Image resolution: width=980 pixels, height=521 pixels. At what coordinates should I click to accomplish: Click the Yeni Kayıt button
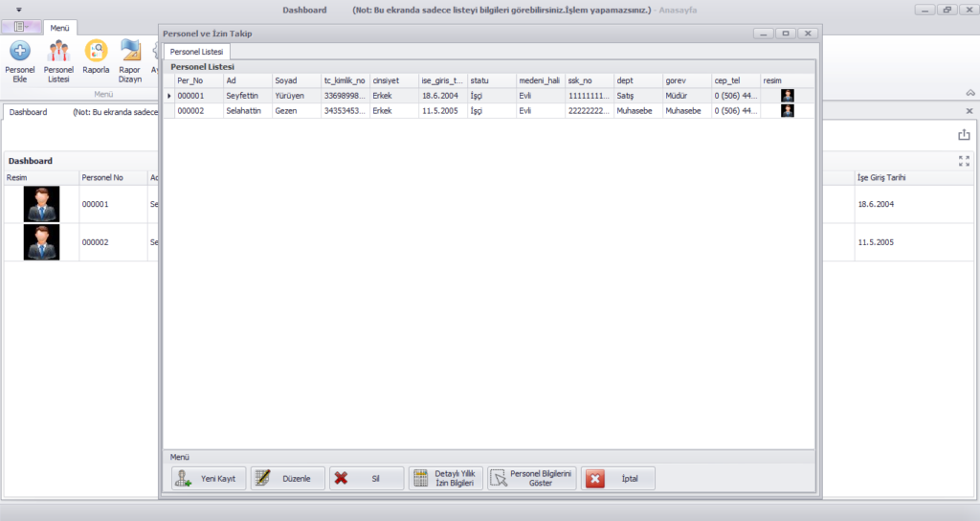point(209,479)
